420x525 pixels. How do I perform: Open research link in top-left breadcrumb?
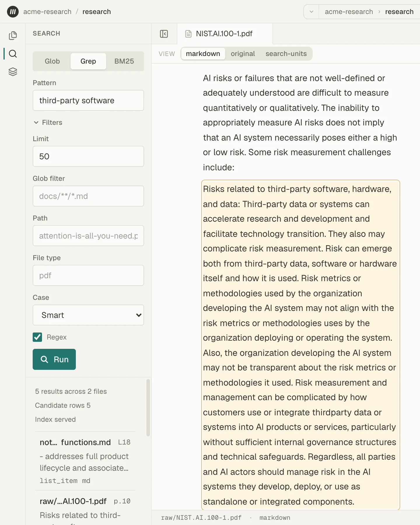click(97, 12)
